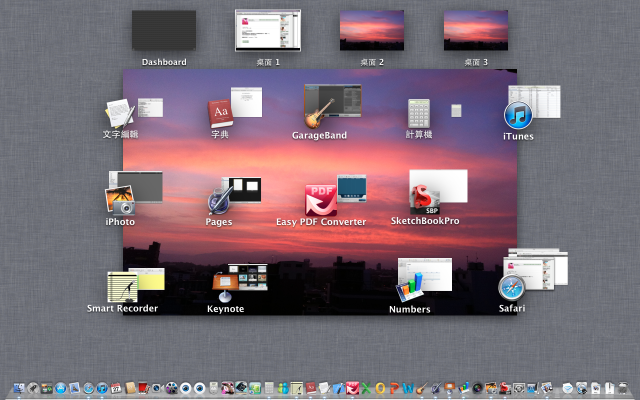
Task: Select the iTunes window preview
Action: (534, 101)
